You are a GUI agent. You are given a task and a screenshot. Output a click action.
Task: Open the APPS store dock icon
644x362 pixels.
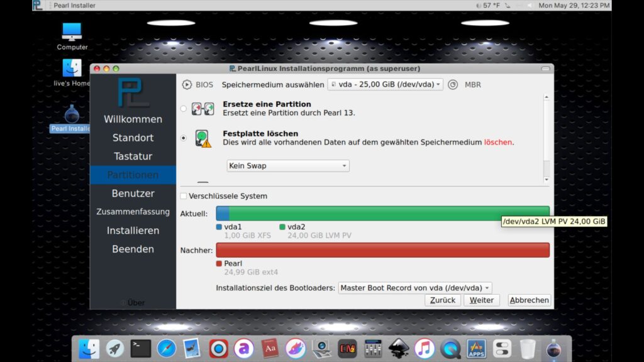[477, 348]
